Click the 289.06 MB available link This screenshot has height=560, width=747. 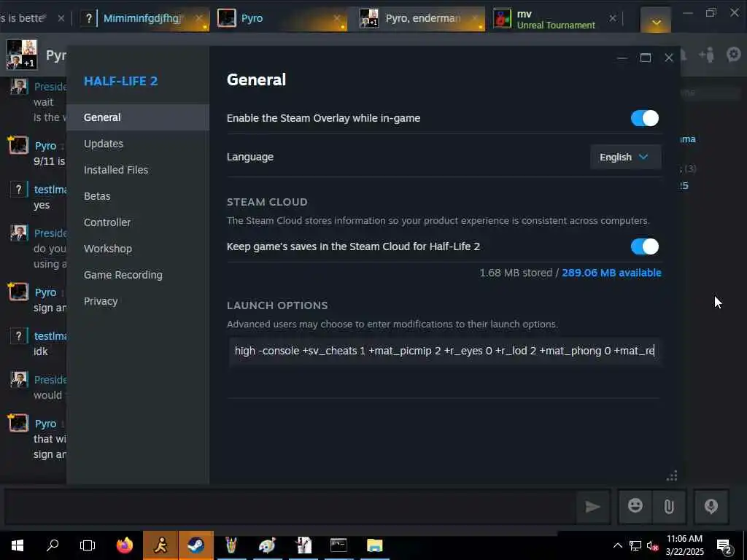[x=611, y=273]
